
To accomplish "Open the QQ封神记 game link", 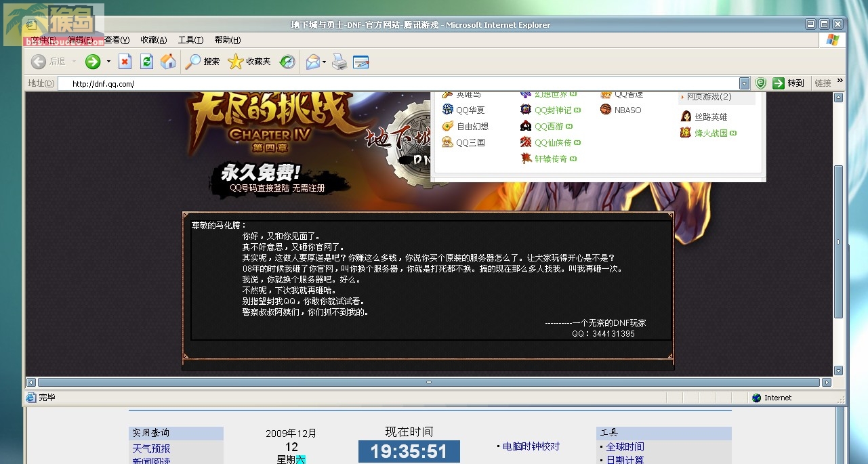I will click(x=553, y=110).
